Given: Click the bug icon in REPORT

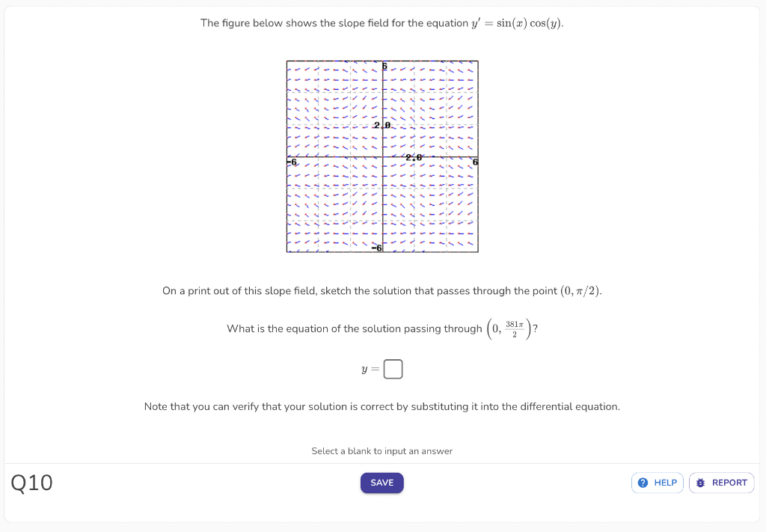Looking at the screenshot, I should point(699,483).
